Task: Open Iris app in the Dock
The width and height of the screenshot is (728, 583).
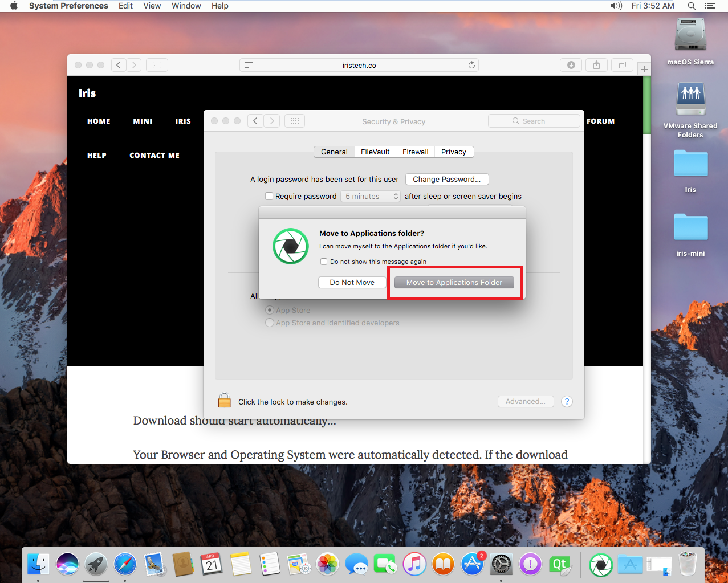Action: click(600, 565)
